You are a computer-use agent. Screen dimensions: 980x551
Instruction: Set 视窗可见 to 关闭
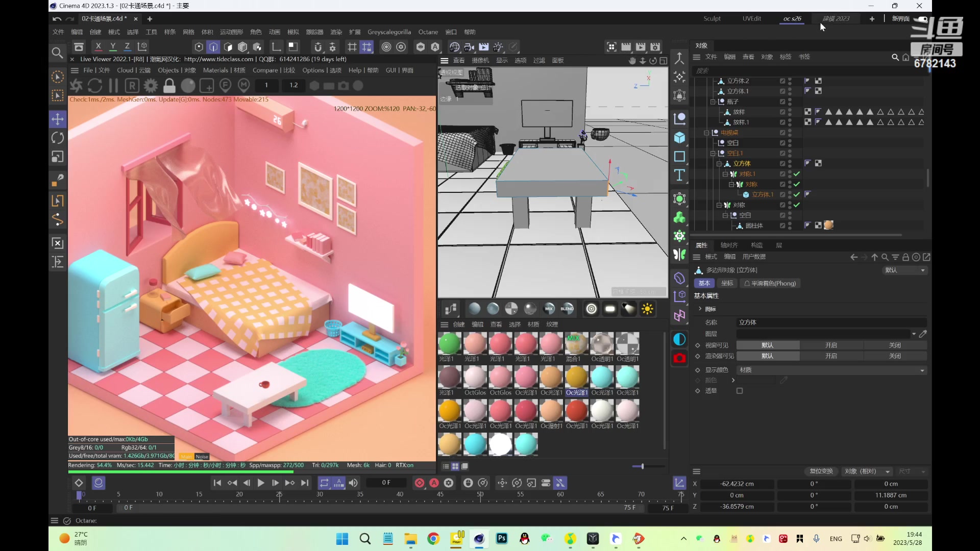pos(895,345)
